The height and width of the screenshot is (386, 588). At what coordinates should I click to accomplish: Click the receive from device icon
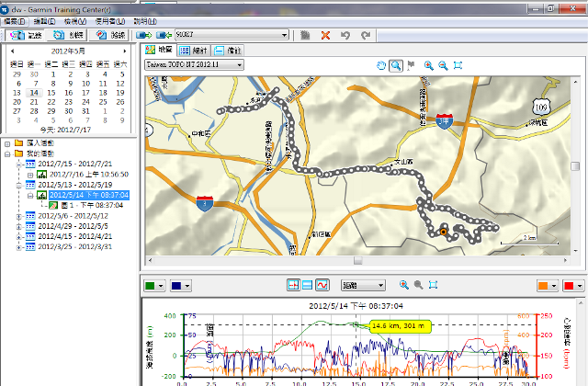[164, 35]
